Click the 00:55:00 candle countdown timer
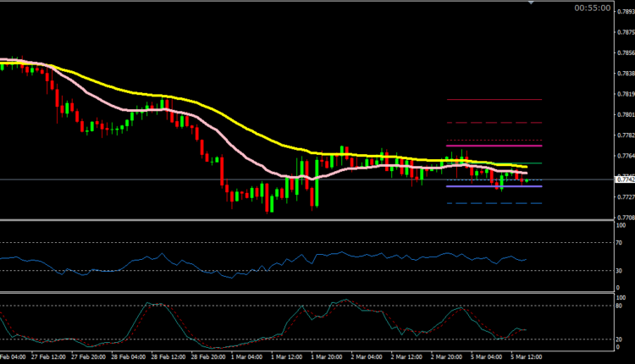The height and width of the screenshot is (364, 635). point(593,8)
